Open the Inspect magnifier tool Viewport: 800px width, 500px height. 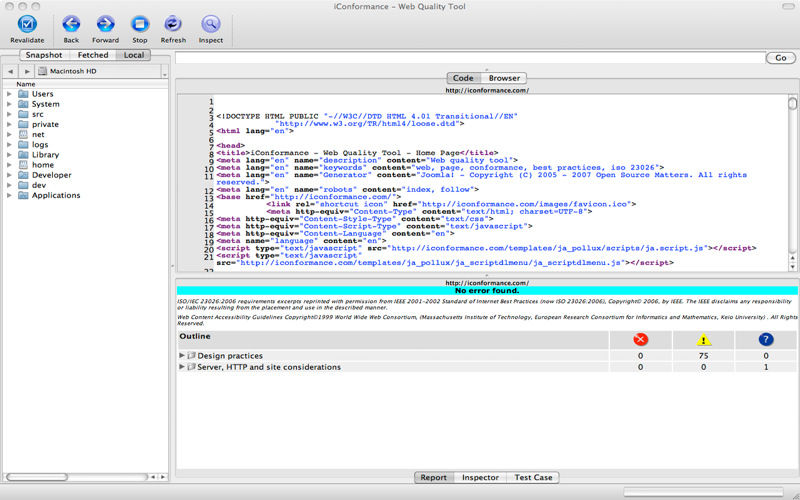(211, 24)
